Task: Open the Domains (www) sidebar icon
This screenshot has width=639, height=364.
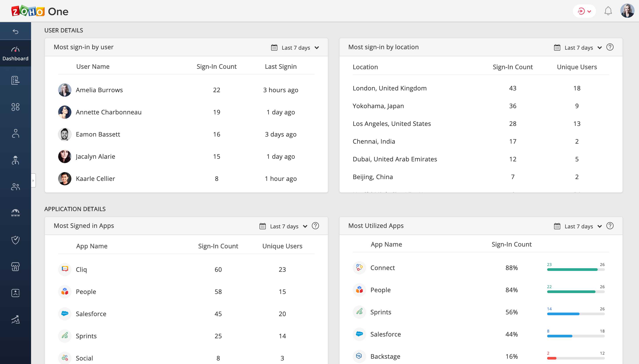Action: coord(16,213)
